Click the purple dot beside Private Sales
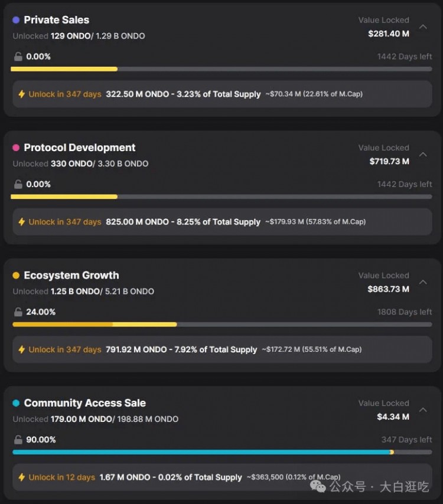 coord(16,20)
